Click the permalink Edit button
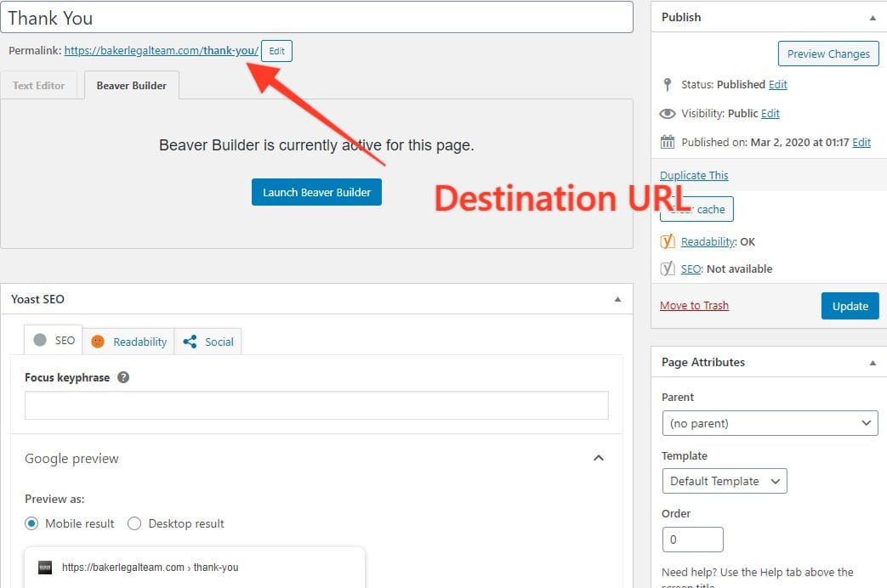The height and width of the screenshot is (588, 887). click(x=276, y=51)
